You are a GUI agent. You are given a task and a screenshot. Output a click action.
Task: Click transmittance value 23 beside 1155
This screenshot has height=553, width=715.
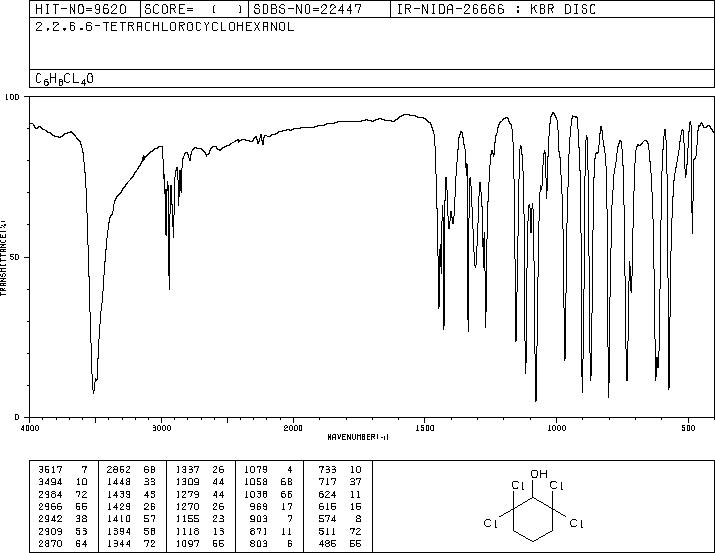[218, 519]
